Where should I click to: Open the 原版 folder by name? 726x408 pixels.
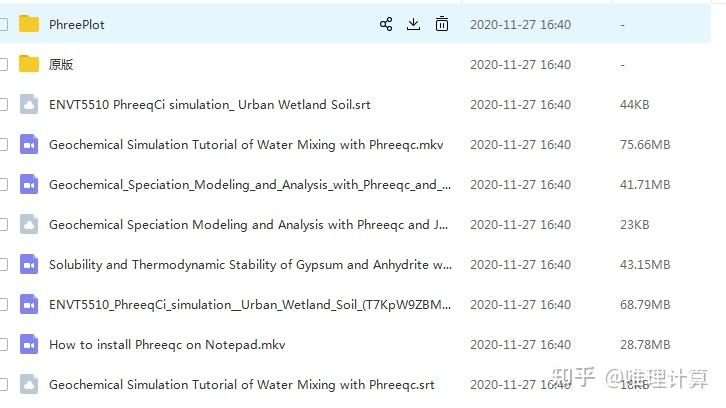pyautogui.click(x=61, y=64)
